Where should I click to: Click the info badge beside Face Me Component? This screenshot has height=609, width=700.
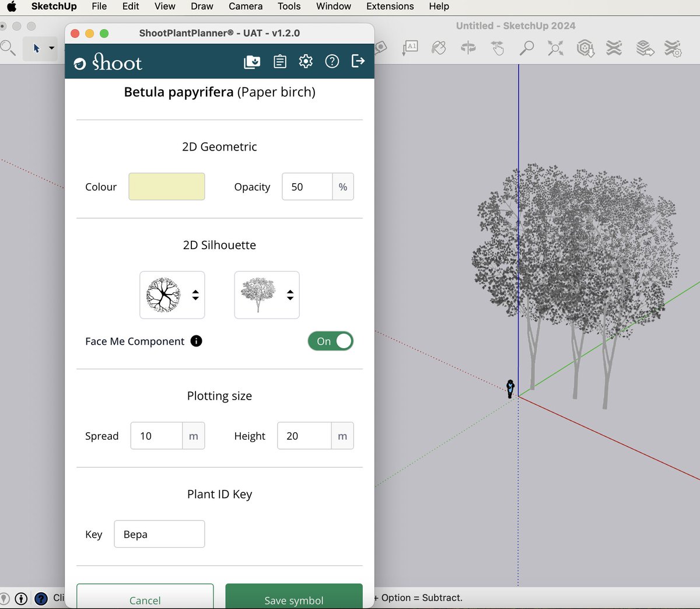point(197,341)
